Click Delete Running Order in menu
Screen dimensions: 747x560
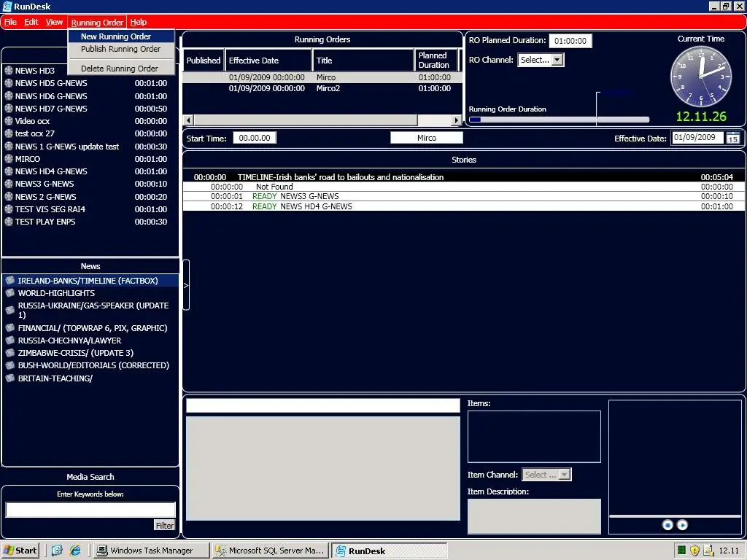(120, 69)
